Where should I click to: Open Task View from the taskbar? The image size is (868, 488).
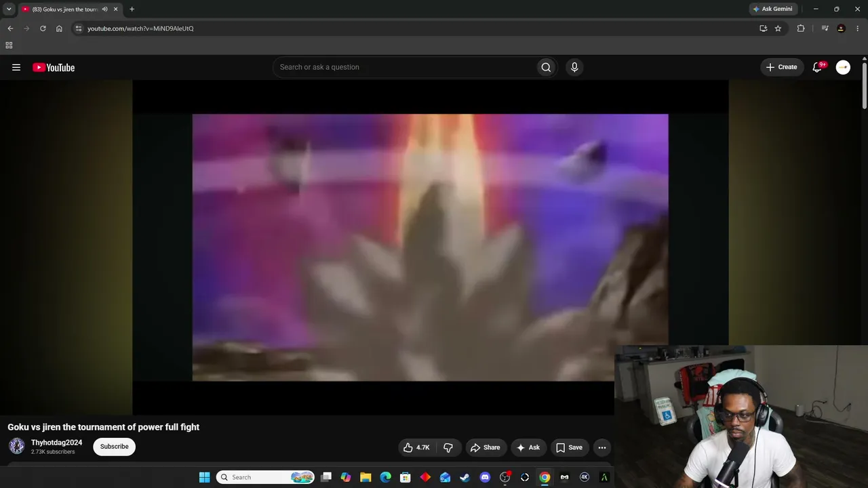[x=325, y=477]
